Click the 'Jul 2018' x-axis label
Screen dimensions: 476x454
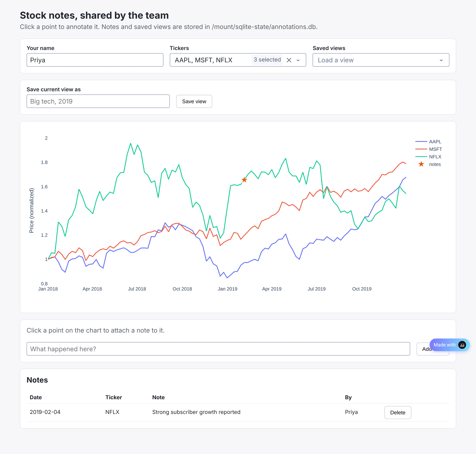pyautogui.click(x=137, y=289)
